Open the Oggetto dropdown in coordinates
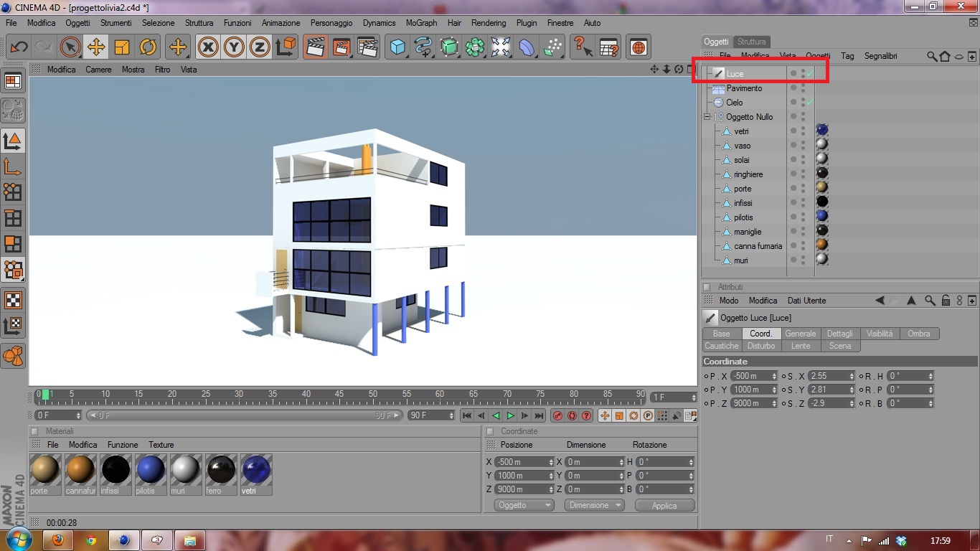The image size is (980, 551). pyautogui.click(x=524, y=505)
